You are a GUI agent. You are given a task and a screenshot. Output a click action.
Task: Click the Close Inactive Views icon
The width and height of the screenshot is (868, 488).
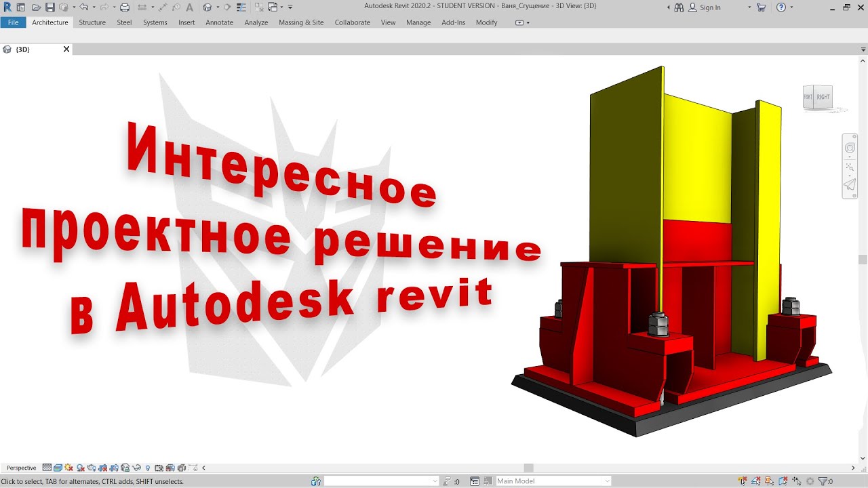(259, 7)
